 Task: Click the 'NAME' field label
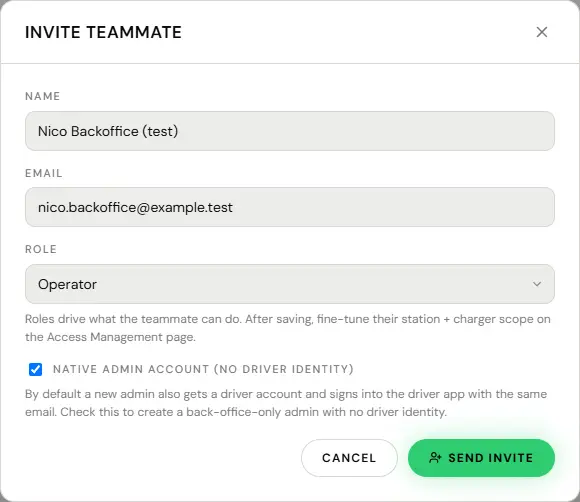pos(43,96)
